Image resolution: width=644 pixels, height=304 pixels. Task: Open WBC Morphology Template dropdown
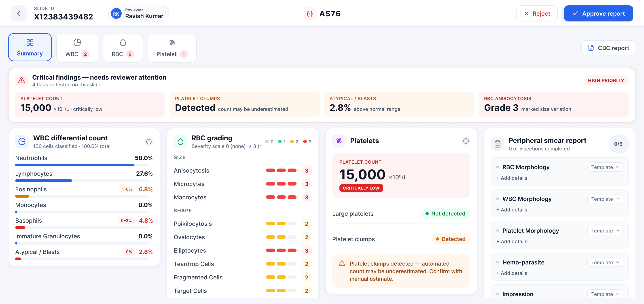coord(605,199)
